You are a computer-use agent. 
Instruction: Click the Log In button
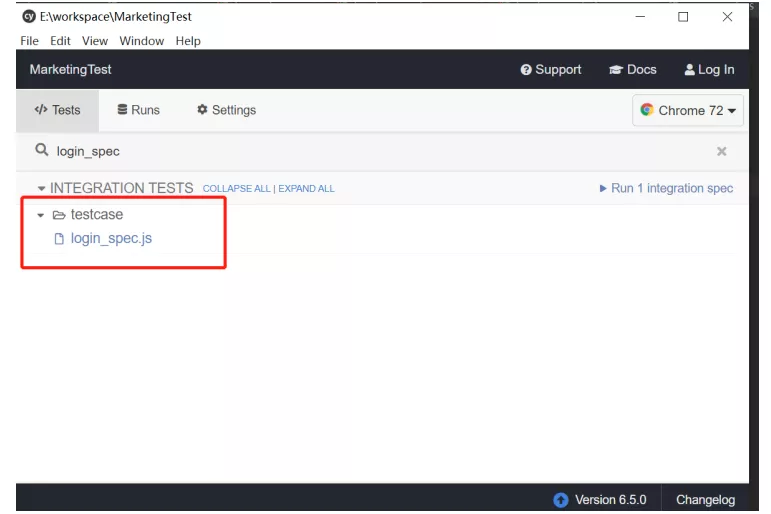pos(709,69)
